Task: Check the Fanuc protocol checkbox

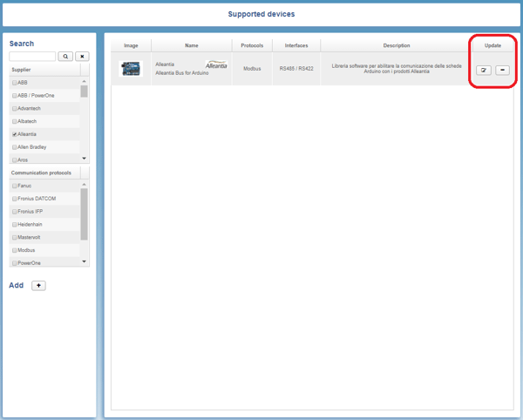Action: click(14, 186)
